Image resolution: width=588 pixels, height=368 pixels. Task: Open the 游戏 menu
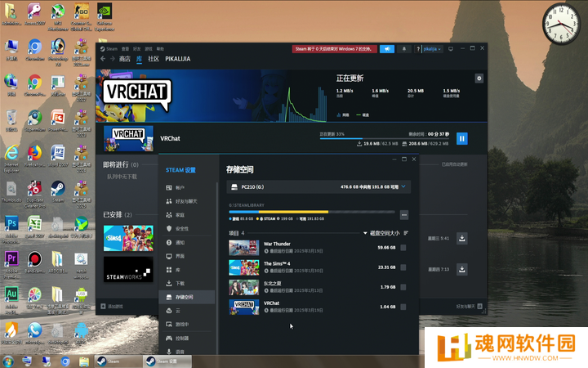[x=149, y=49]
